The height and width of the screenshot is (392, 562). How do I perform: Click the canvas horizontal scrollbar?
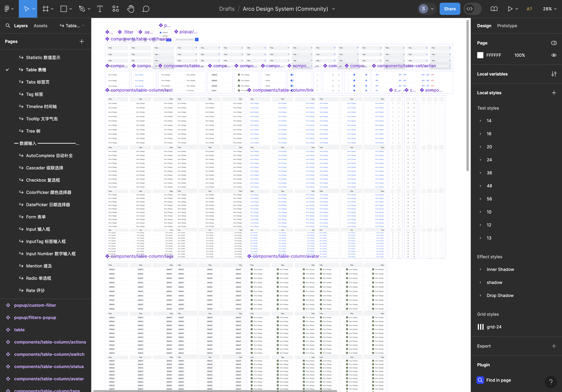pyautogui.click(x=215, y=391)
